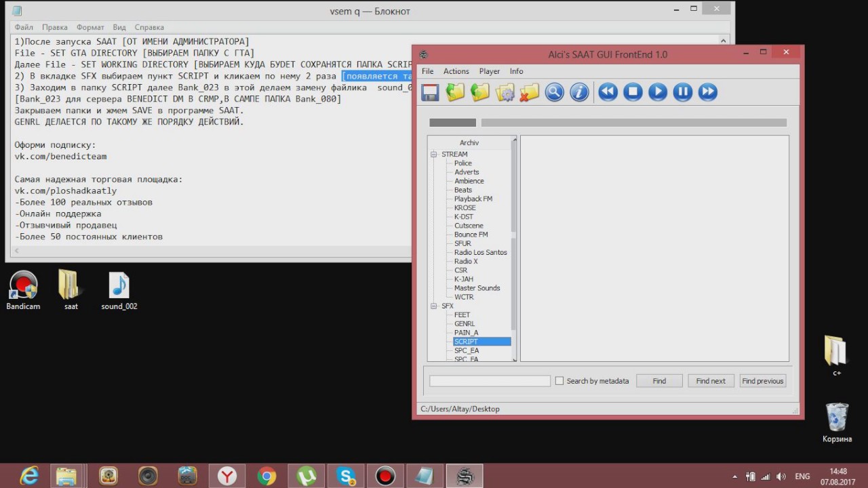Select the Bounce FM stream

click(x=471, y=235)
